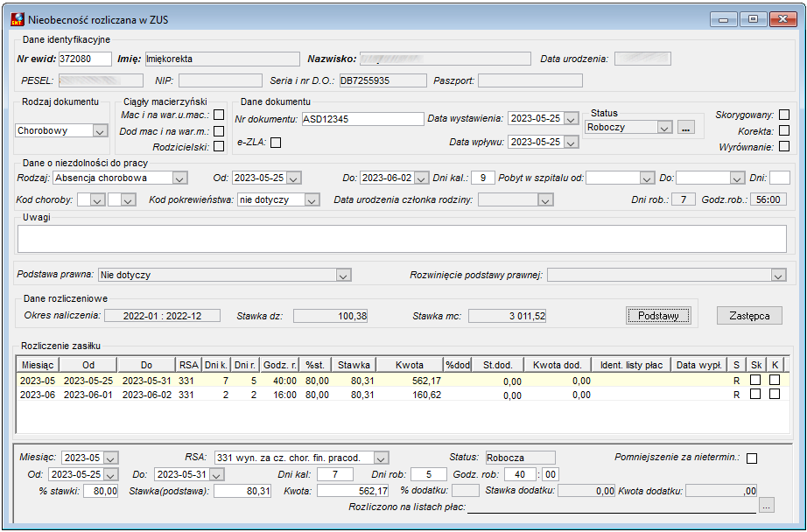Click the Podstawy button
The image size is (807, 532).
point(658,315)
